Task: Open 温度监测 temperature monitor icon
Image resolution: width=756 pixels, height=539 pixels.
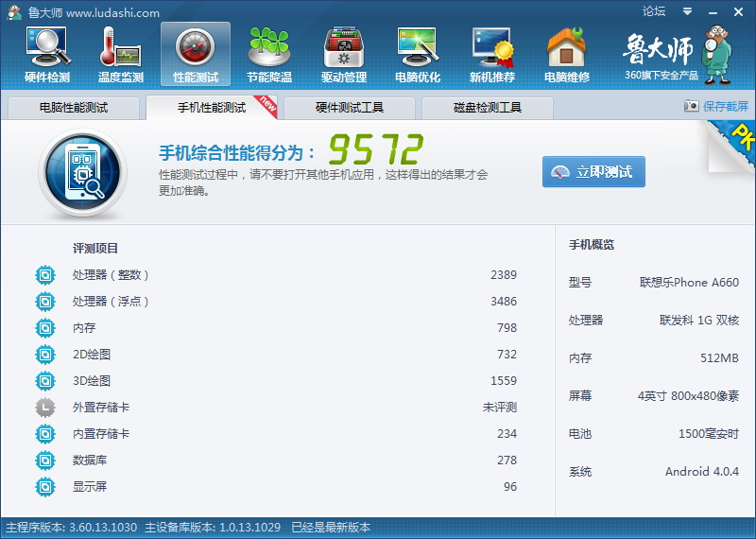Action: click(x=121, y=55)
